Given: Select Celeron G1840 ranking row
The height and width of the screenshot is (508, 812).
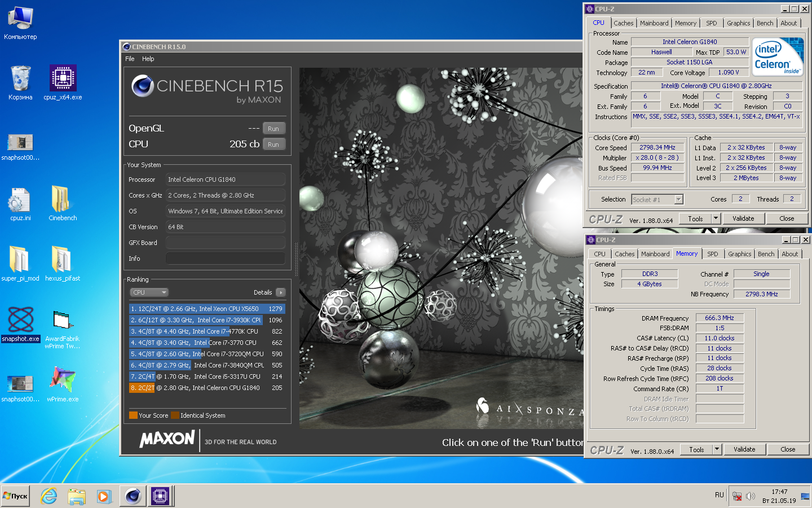Looking at the screenshot, I should (207, 388).
